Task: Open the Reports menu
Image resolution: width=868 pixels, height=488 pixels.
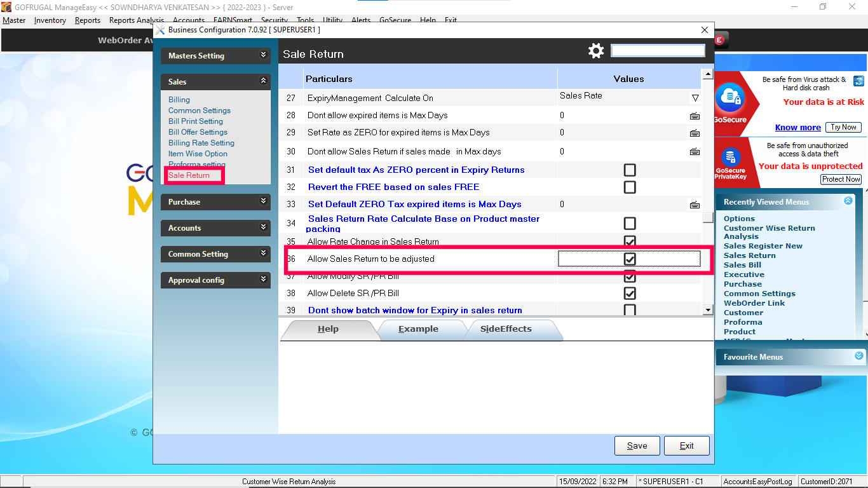Action: pos(88,20)
